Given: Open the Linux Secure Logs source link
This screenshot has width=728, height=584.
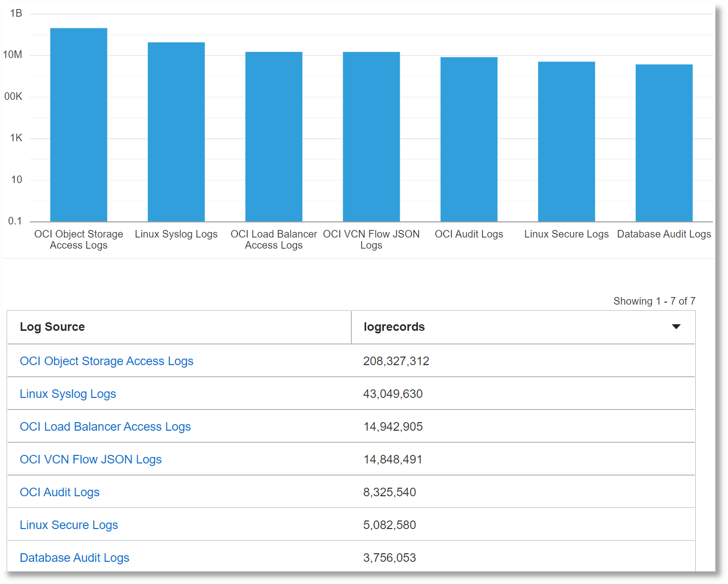Looking at the screenshot, I should [x=69, y=524].
